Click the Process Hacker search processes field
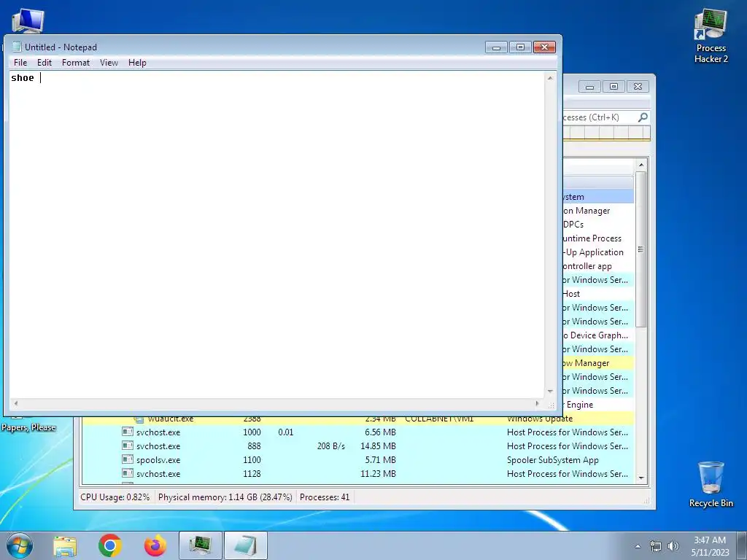The width and height of the screenshot is (747, 560). 600,117
